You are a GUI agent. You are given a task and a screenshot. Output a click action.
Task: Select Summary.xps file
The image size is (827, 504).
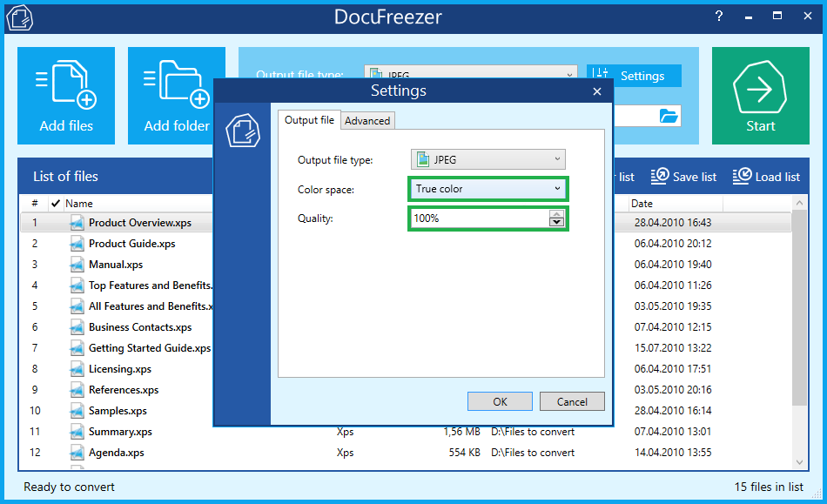tap(120, 432)
